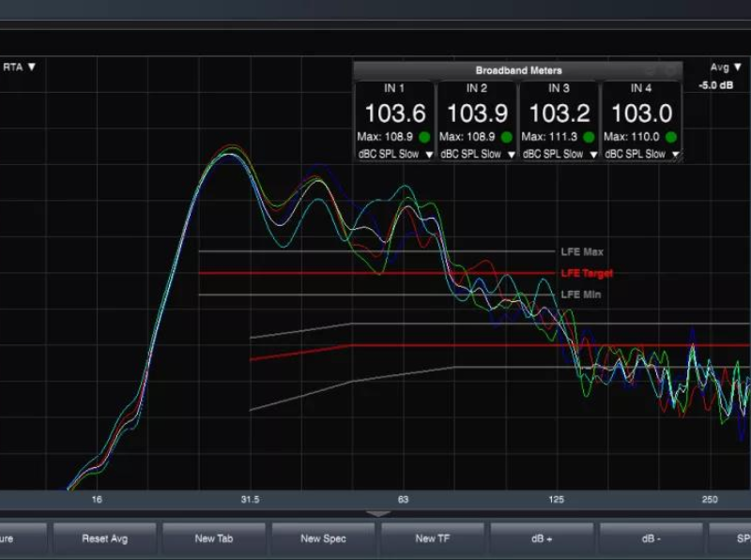Create a new tab with New Tab
The image size is (751, 560).
(x=213, y=538)
